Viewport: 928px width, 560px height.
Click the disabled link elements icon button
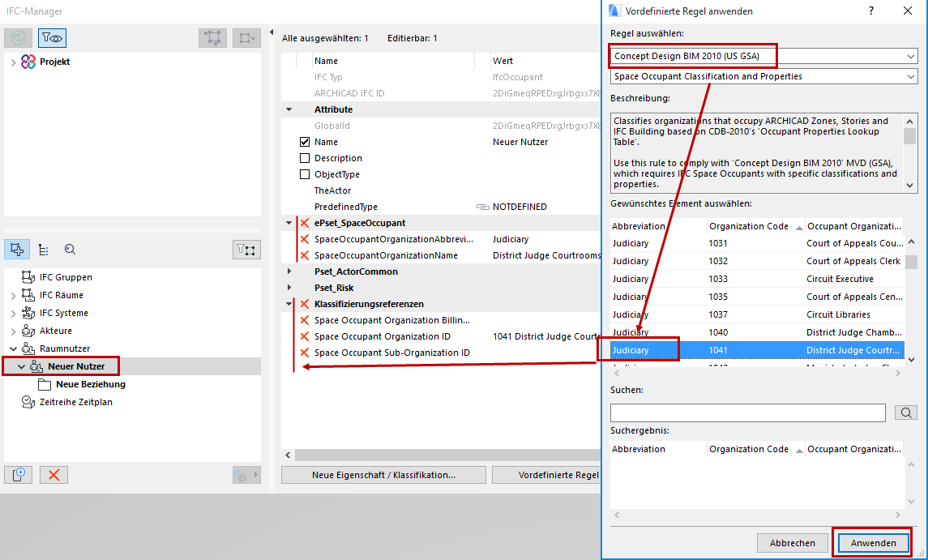[x=246, y=475]
